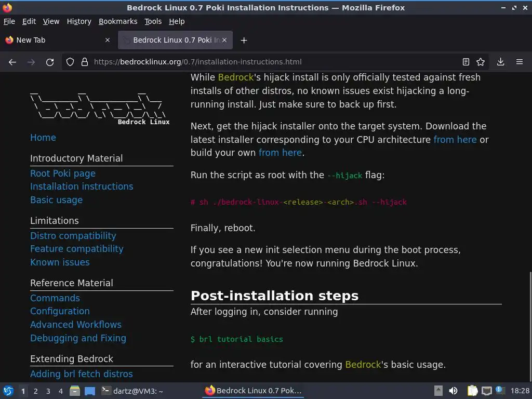
Task: Switch to the terminal window dartz@VM3
Action: coord(132,391)
